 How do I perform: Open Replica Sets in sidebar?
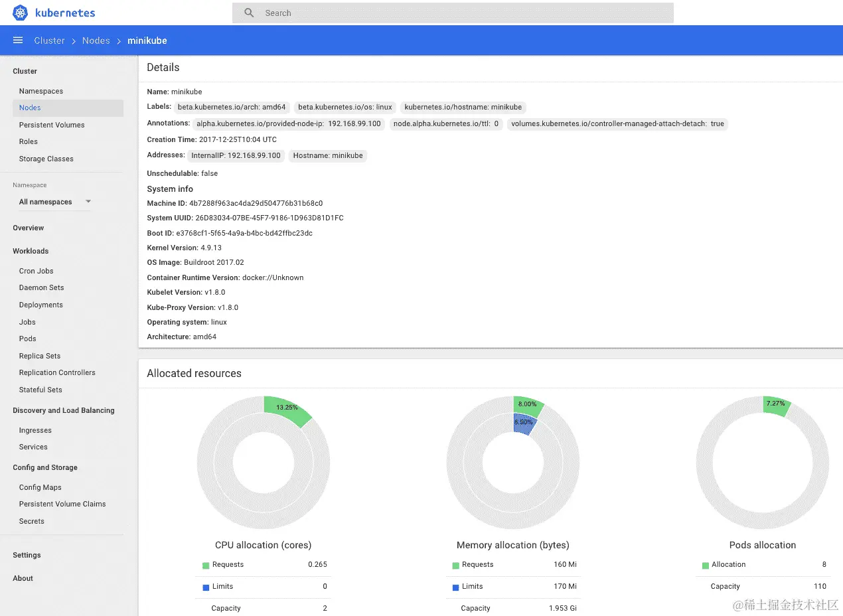(40, 356)
